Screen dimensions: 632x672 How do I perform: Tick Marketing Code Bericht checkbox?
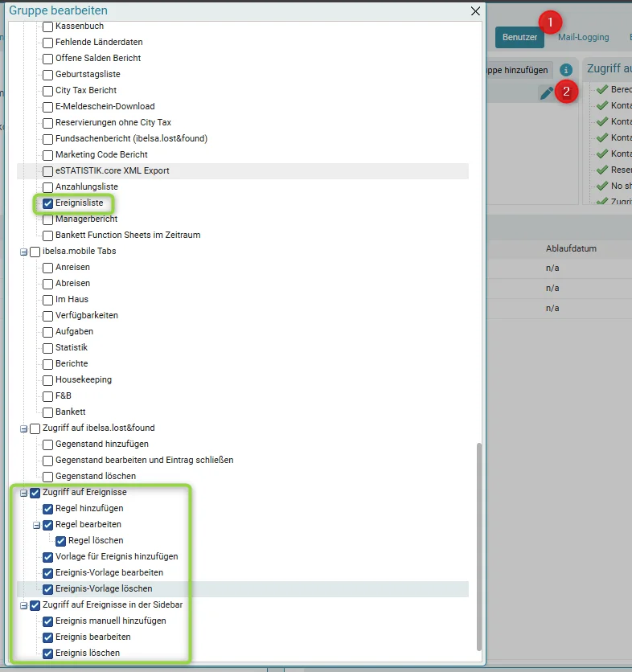[x=48, y=155]
